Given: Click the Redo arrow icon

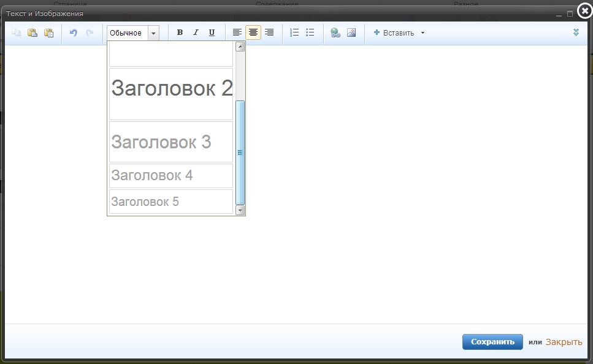Looking at the screenshot, I should point(90,33).
